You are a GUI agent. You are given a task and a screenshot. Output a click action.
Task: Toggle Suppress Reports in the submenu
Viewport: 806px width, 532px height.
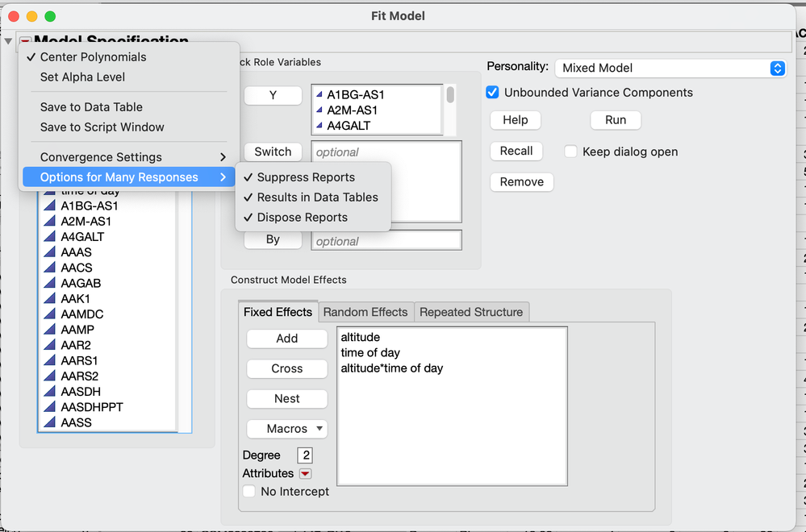point(306,177)
